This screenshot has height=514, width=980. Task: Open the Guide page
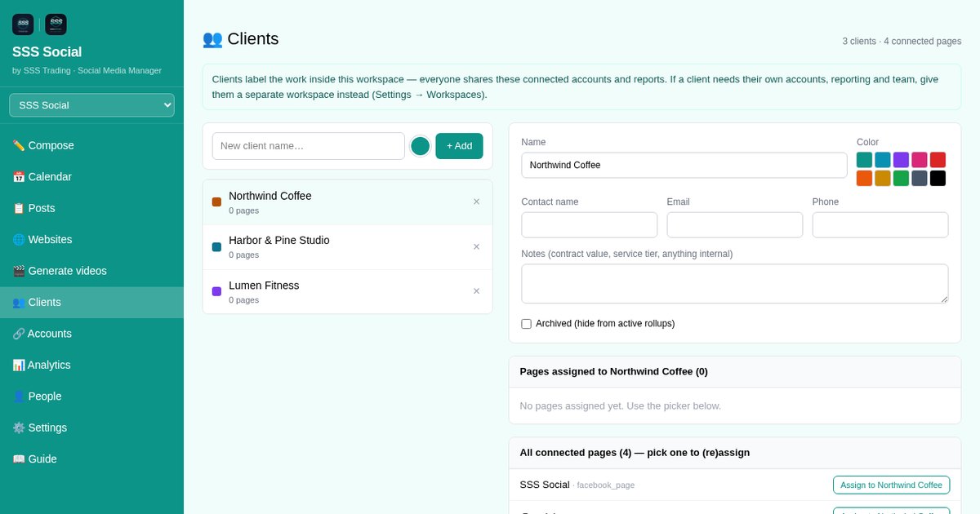pyautogui.click(x=91, y=459)
